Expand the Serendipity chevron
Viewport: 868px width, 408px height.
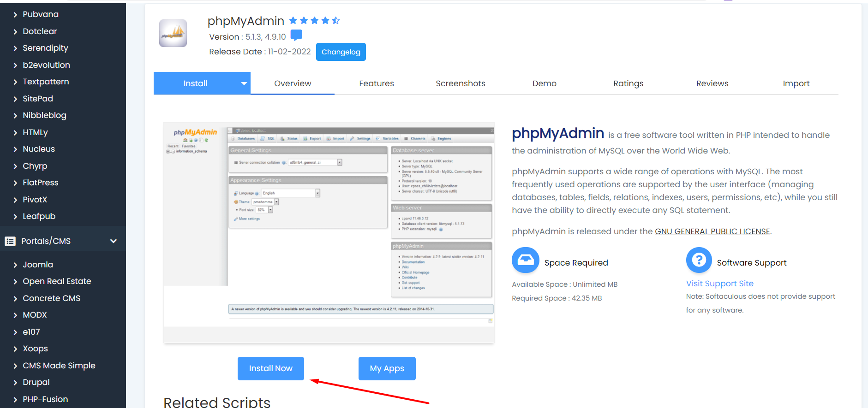[x=15, y=48]
